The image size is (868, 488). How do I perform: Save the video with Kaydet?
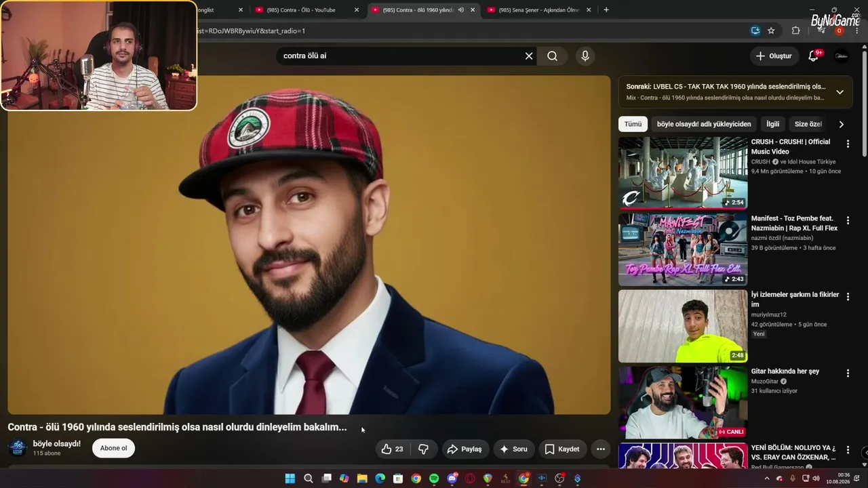click(562, 449)
